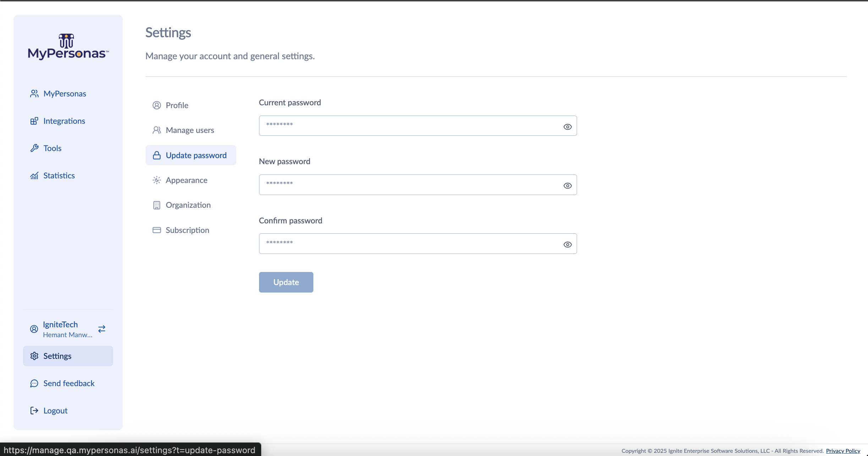The width and height of the screenshot is (868, 456).
Task: Click the copyright notice text
Action: [723, 451]
